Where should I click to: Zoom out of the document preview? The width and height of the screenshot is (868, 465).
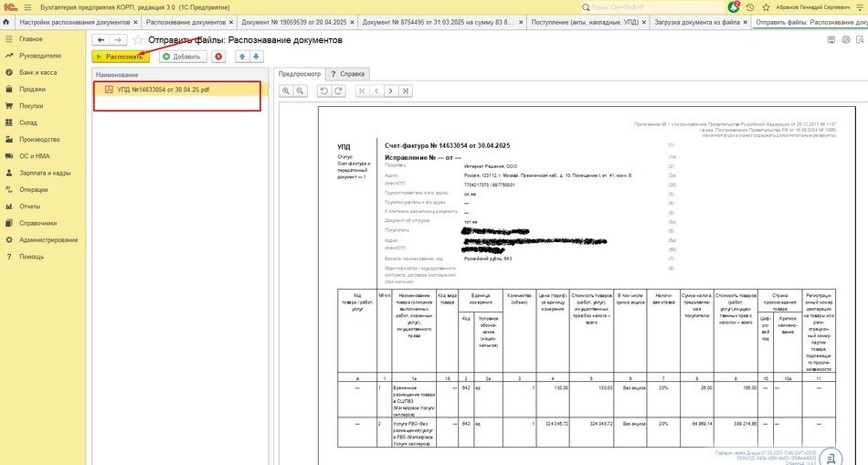(300, 90)
